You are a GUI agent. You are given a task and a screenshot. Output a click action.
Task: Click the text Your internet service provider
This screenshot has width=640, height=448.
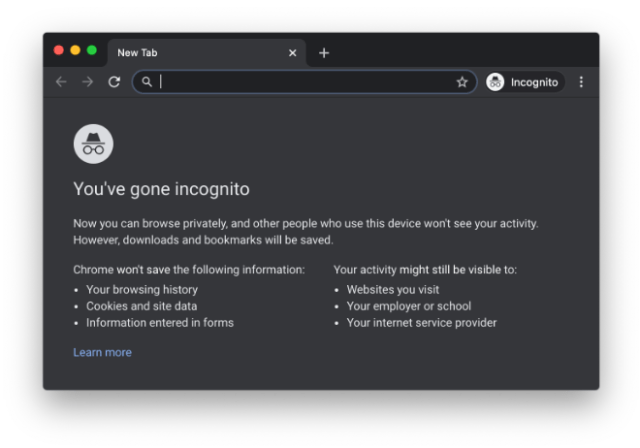tap(422, 323)
